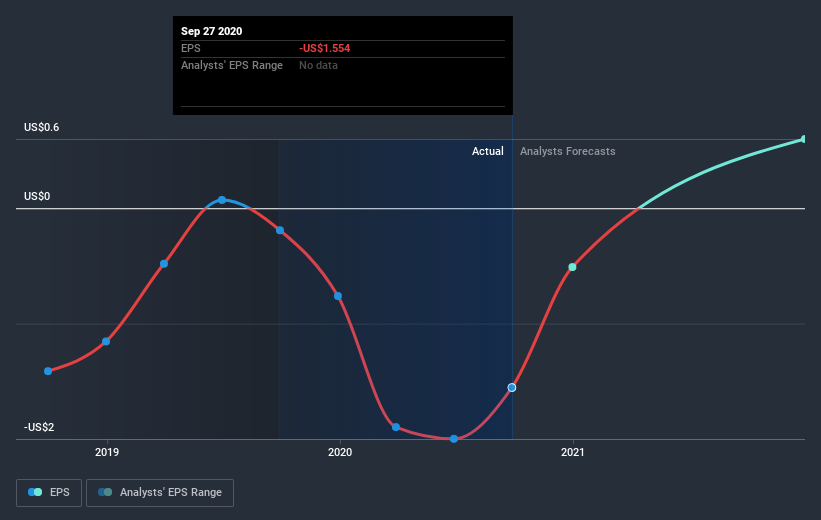Click the -US$2 y-axis label

coord(39,427)
